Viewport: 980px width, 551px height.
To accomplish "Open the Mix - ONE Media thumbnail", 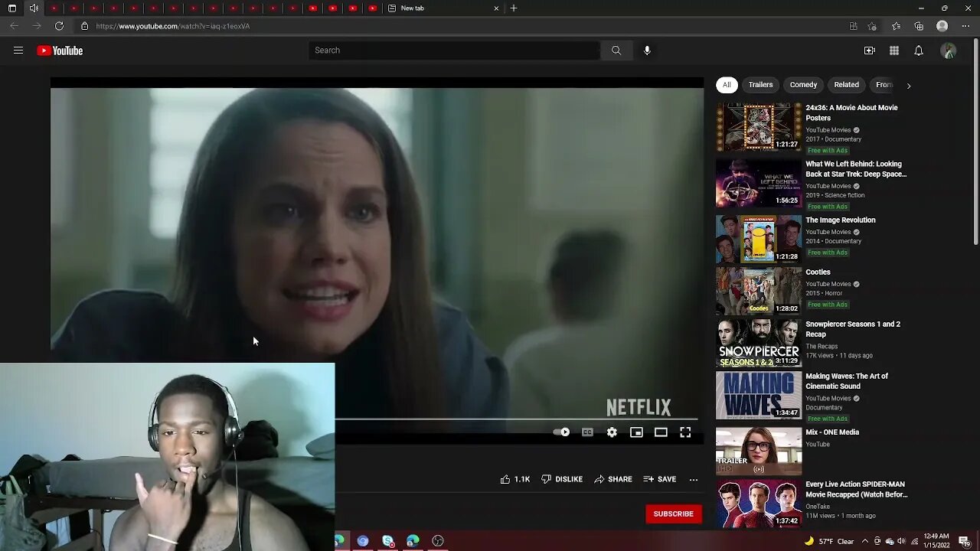I will (x=759, y=452).
